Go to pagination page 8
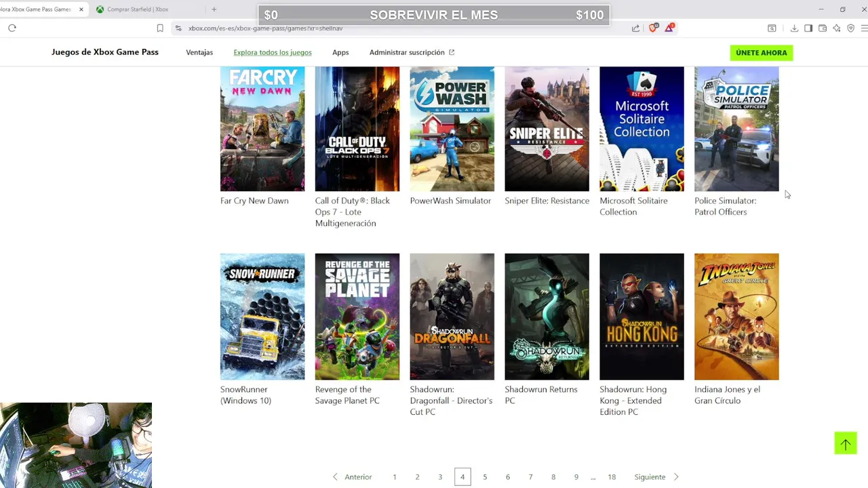This screenshot has width=868, height=488. pyautogui.click(x=553, y=477)
